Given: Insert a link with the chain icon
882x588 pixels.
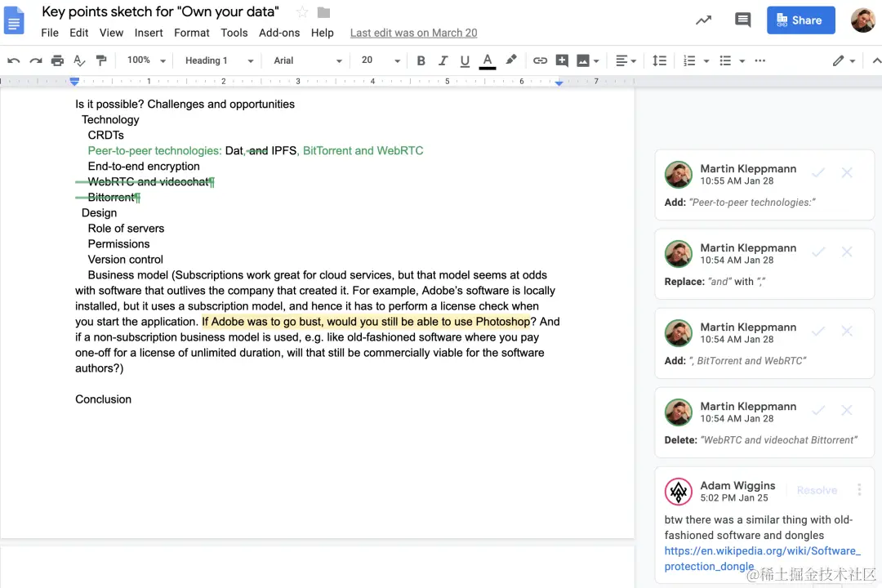Looking at the screenshot, I should click(540, 60).
